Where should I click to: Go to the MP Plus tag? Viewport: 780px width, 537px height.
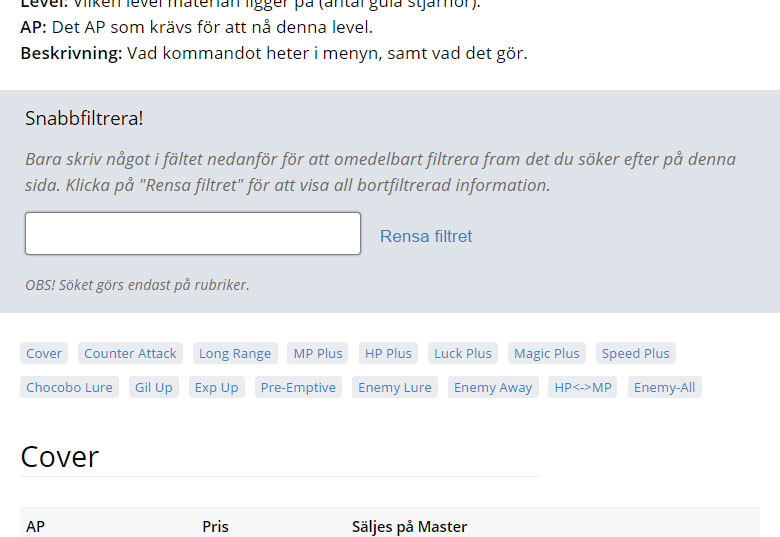coord(318,353)
